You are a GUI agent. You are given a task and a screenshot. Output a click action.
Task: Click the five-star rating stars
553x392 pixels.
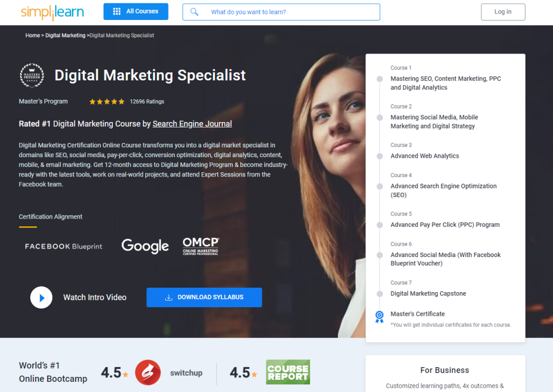[106, 101]
